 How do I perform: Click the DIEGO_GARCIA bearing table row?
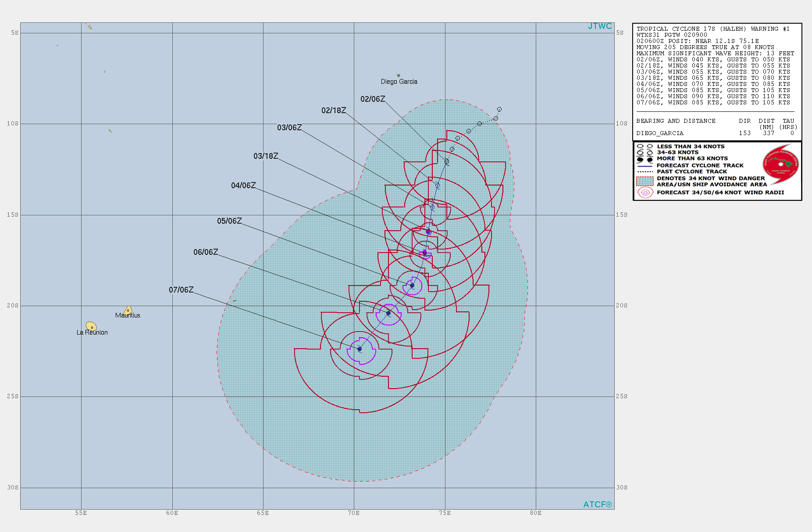(716, 133)
